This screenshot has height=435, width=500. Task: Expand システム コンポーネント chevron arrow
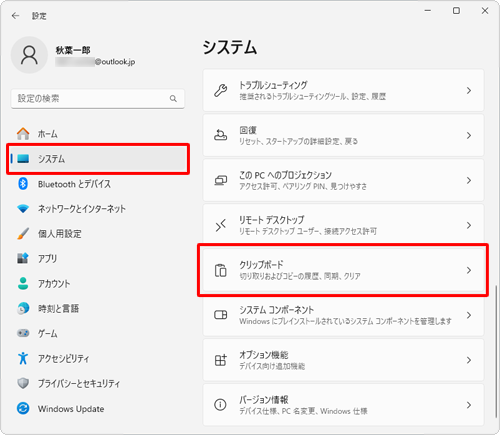[x=469, y=315]
